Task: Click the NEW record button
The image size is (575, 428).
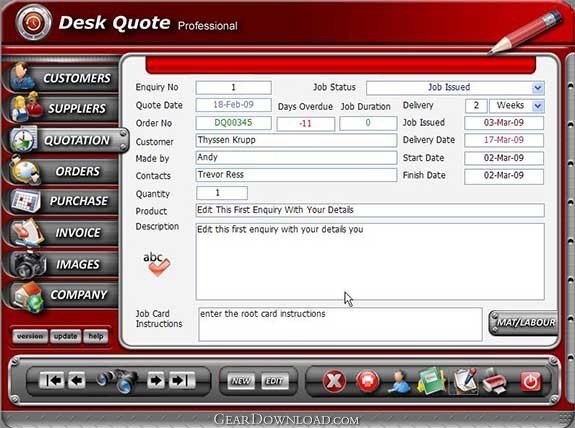Action: (x=240, y=381)
